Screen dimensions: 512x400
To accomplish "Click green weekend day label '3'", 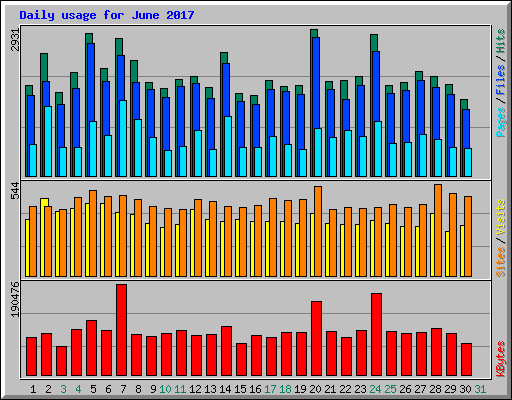I will 63,389.
